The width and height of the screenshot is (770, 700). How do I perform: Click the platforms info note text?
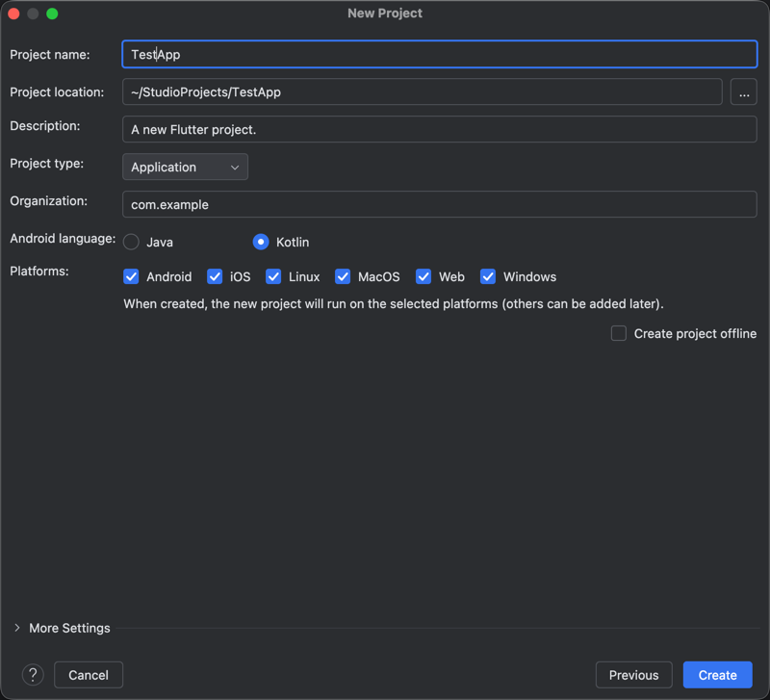[x=394, y=304]
